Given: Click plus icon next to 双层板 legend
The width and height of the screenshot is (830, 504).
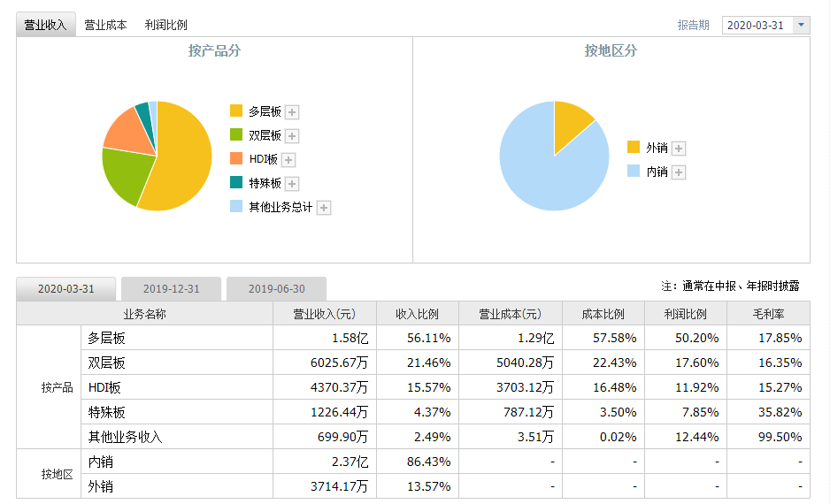Looking at the screenshot, I should (x=292, y=136).
